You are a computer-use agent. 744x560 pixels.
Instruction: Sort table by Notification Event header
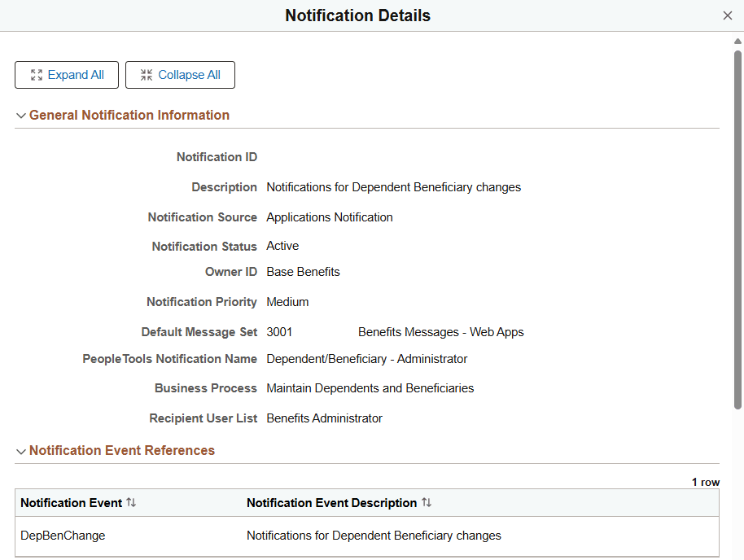(x=72, y=502)
